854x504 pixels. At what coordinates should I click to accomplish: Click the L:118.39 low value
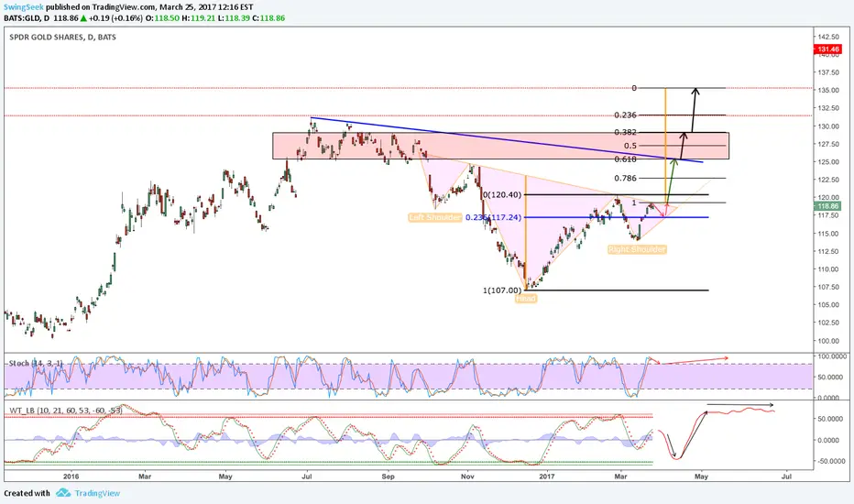[x=233, y=18]
